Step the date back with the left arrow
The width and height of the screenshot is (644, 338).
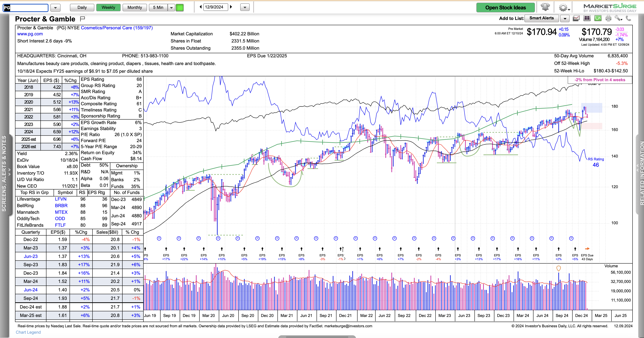(201, 7)
